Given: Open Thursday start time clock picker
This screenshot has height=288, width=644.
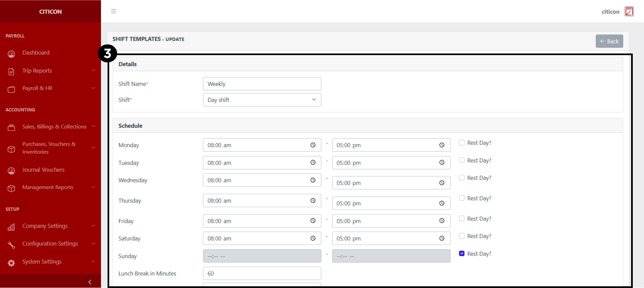Looking at the screenshot, I should pos(313,200).
